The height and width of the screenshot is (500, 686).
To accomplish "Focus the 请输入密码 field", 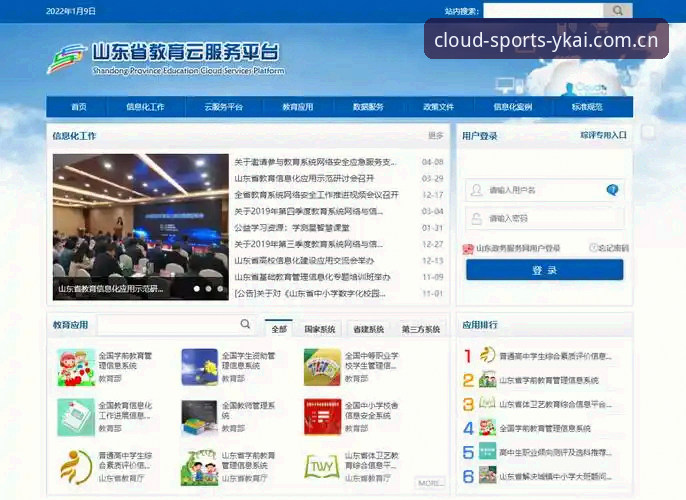I will pyautogui.click(x=545, y=218).
